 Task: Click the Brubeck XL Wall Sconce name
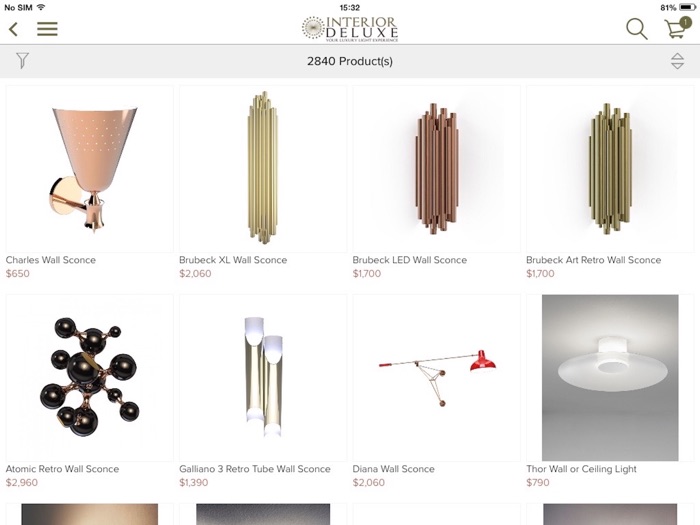(233, 260)
